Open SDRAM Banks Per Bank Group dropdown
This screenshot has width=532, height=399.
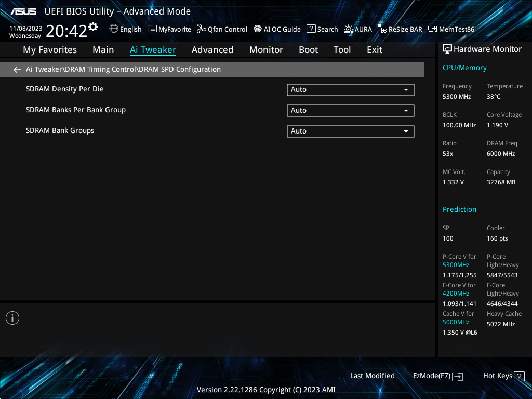point(351,111)
